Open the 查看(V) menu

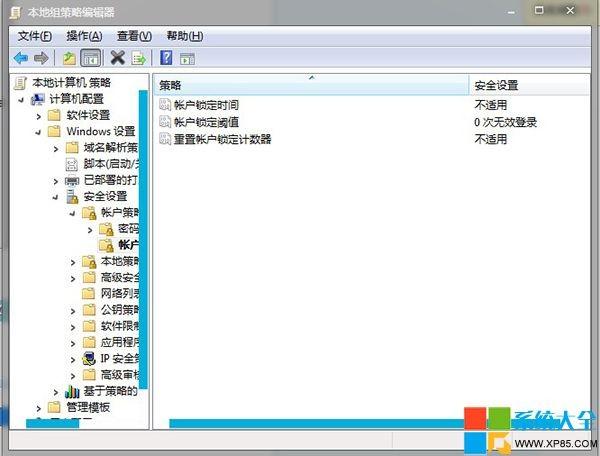(134, 36)
